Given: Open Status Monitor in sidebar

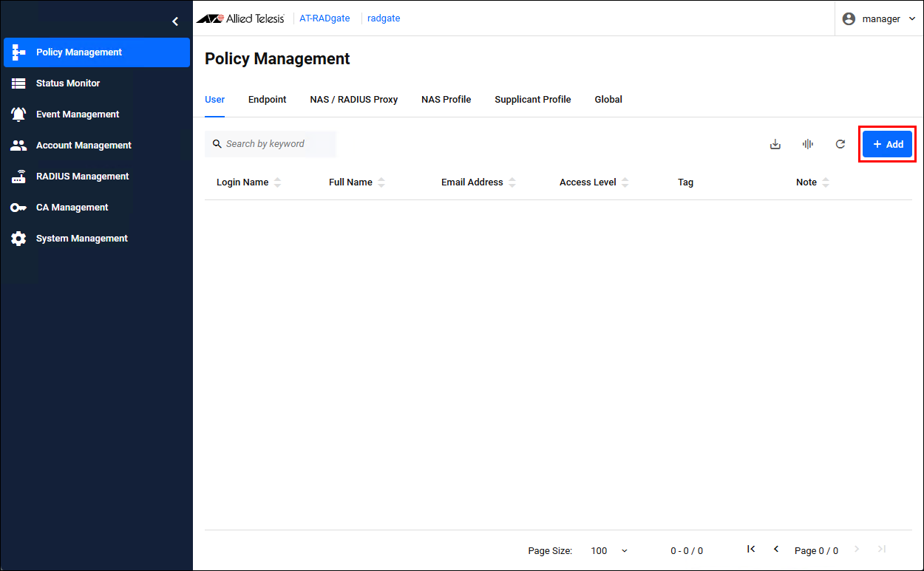Looking at the screenshot, I should tap(96, 83).
